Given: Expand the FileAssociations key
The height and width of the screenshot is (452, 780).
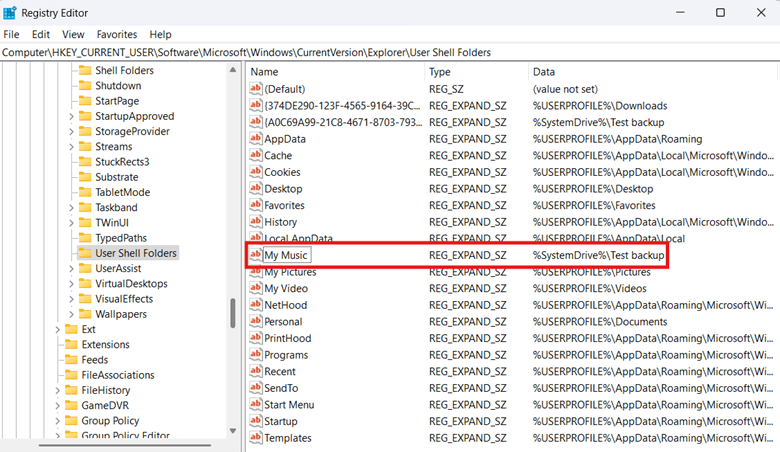Looking at the screenshot, I should tap(57, 375).
